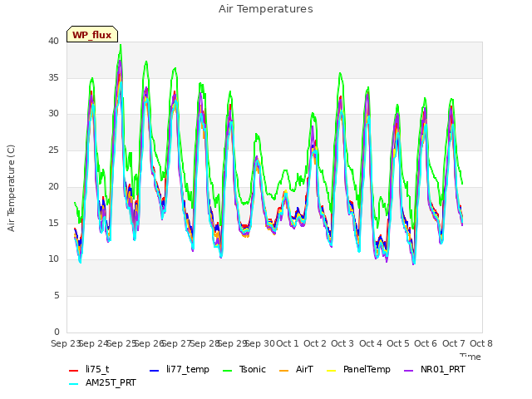Click the red li75_t legend swatch
The width and height of the screenshot is (532, 399).
[x=74, y=370]
